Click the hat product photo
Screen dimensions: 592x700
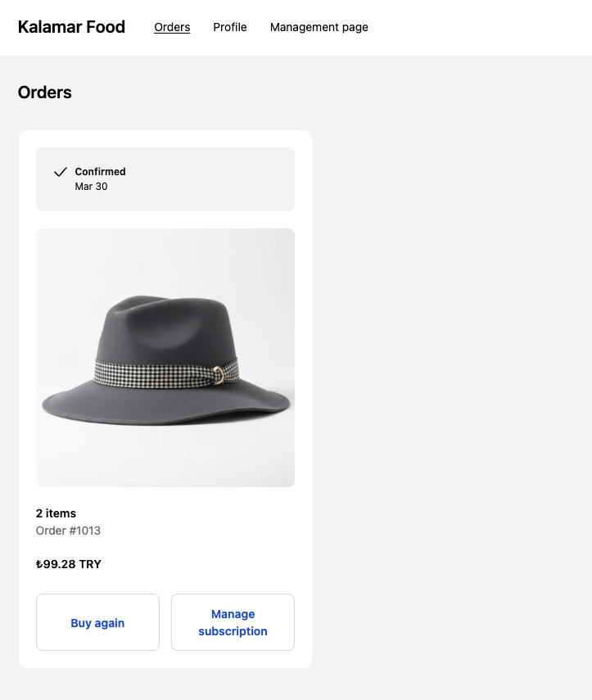(x=165, y=357)
